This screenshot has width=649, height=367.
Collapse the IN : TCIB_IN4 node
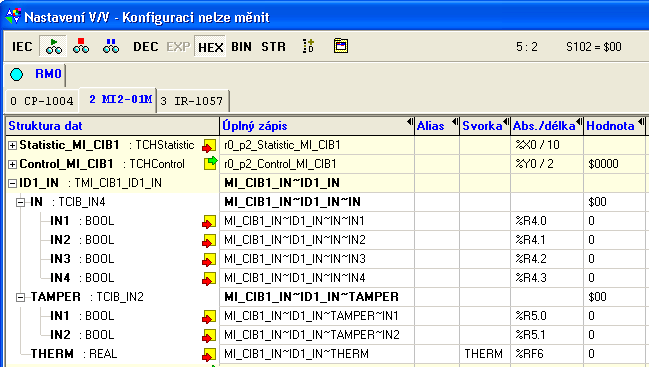(x=20, y=202)
